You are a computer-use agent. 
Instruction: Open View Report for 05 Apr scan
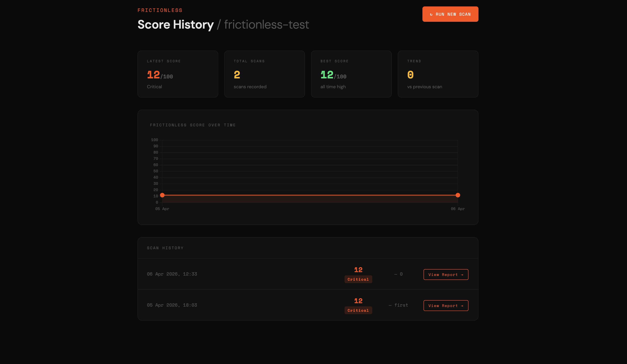pyautogui.click(x=446, y=305)
